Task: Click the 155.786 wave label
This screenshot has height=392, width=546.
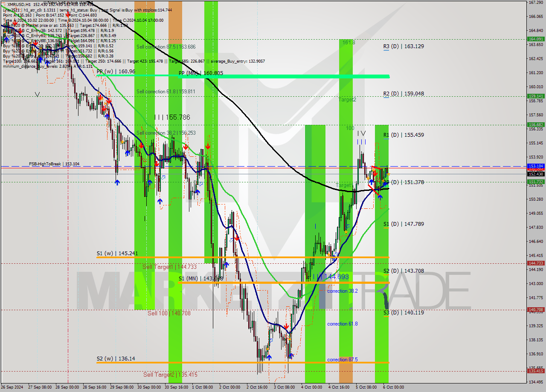Action: click(172, 117)
